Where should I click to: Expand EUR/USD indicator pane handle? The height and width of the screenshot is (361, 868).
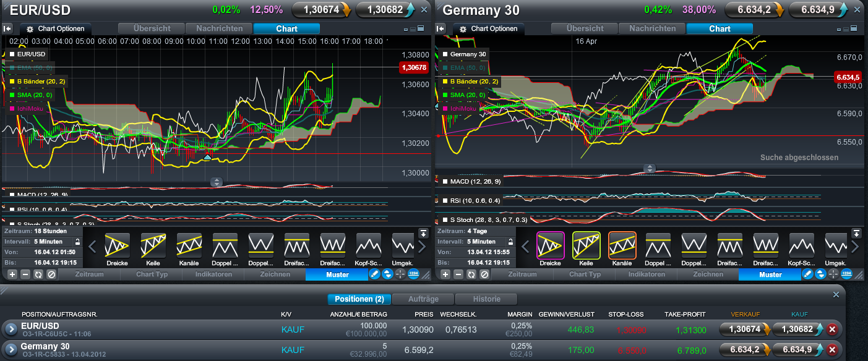217,182
